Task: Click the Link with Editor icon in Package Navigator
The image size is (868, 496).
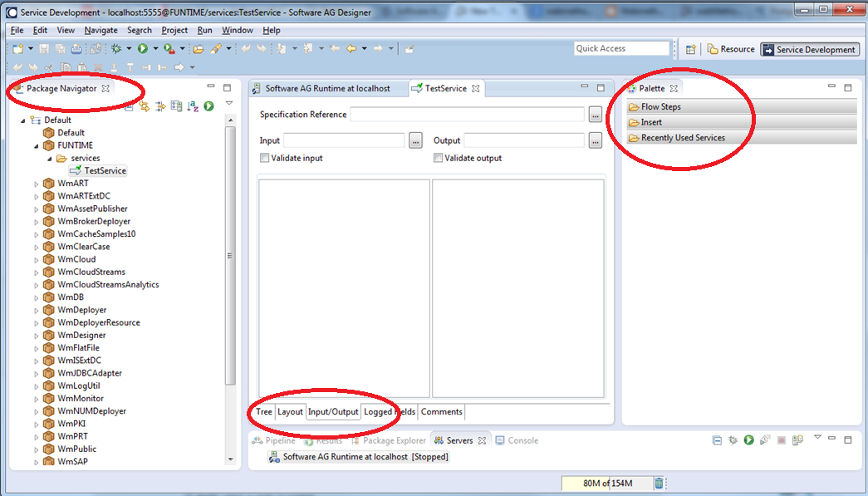Action: pos(145,106)
